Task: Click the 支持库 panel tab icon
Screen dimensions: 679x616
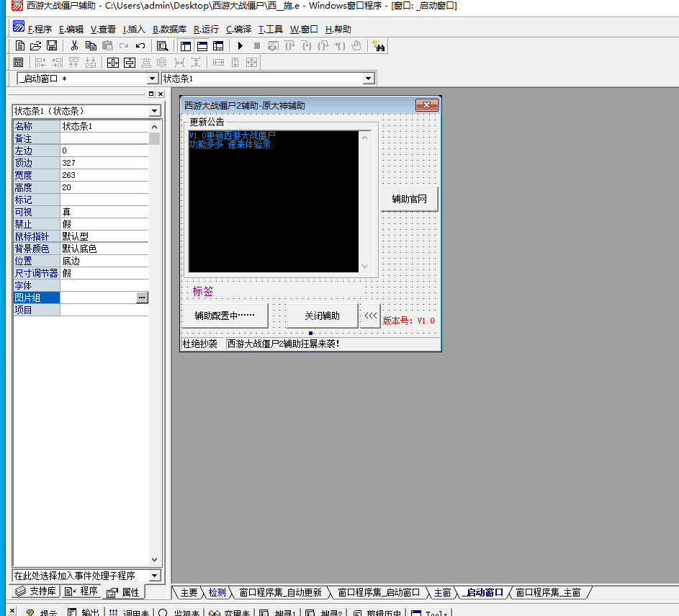Action: click(20, 591)
